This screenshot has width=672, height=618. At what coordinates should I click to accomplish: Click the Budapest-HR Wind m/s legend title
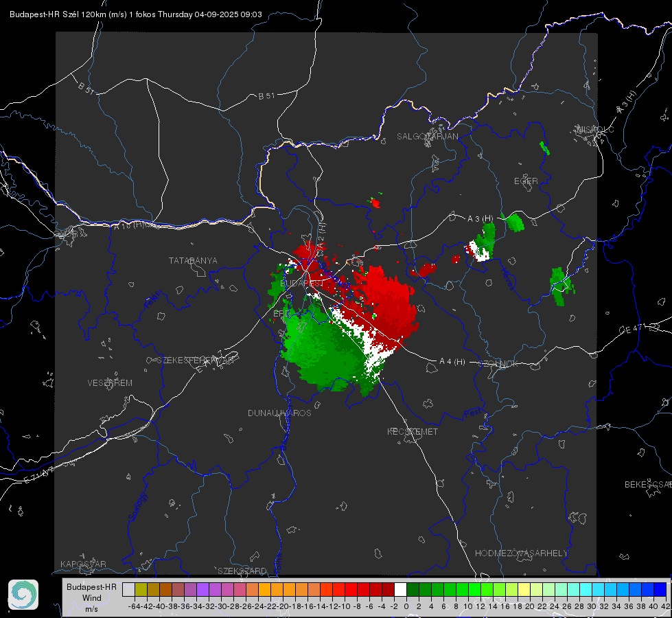click(92, 598)
